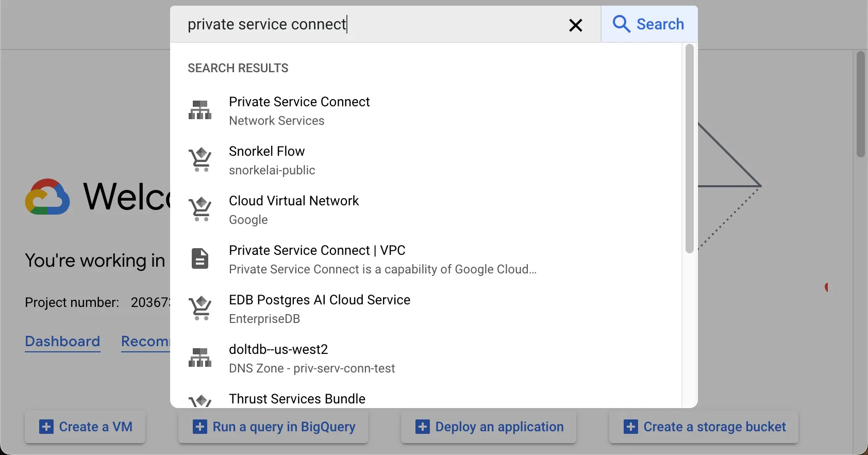Click the cart icon beside Cloud Virtual Network

coord(200,209)
